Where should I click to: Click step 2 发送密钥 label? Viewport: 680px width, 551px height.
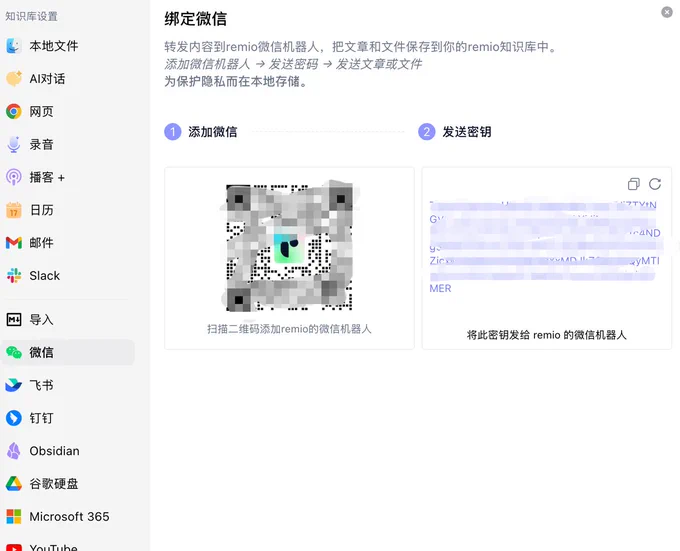(x=467, y=132)
